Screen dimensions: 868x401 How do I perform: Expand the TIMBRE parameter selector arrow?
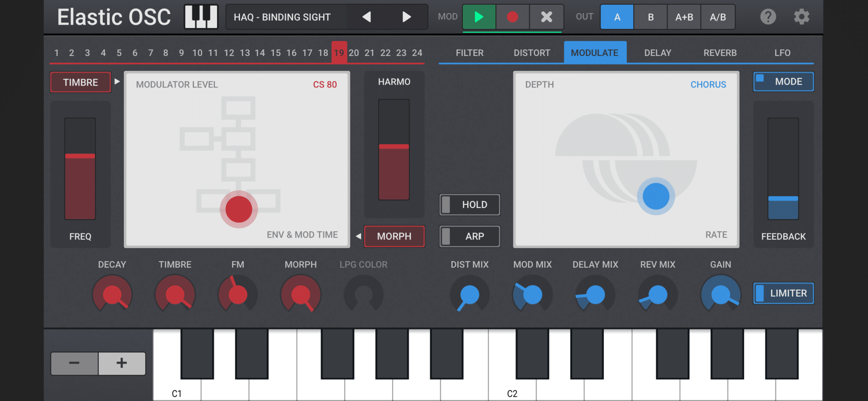point(117,81)
